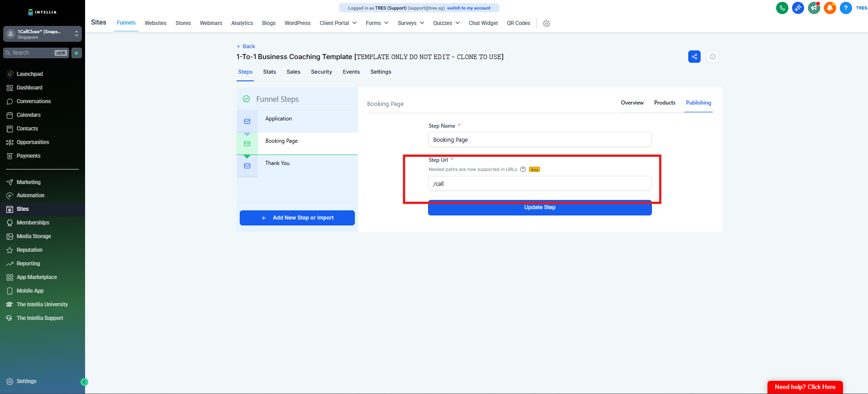Click the blue share funnel icon
The image size is (868, 394).
click(694, 57)
